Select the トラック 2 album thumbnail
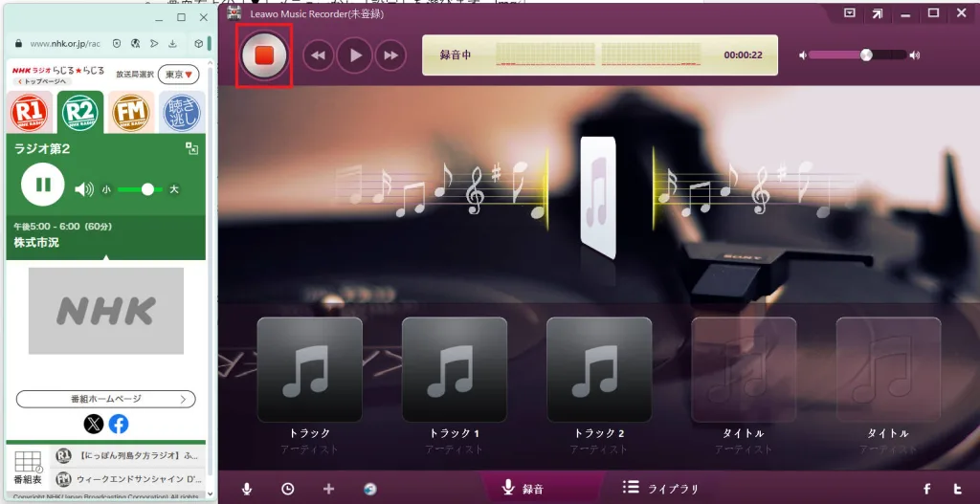980x504 pixels. [599, 370]
